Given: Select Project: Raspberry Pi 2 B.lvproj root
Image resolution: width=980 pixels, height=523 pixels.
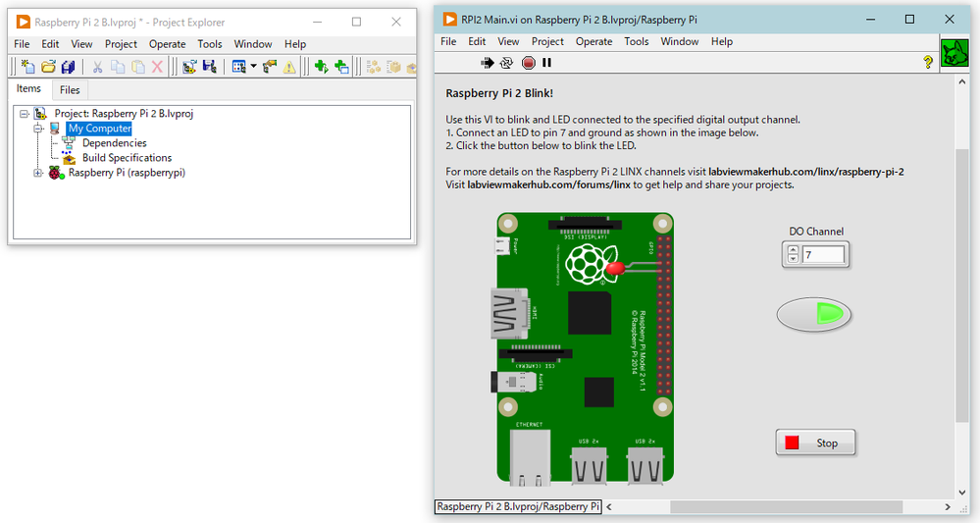Looking at the screenshot, I should click(124, 114).
